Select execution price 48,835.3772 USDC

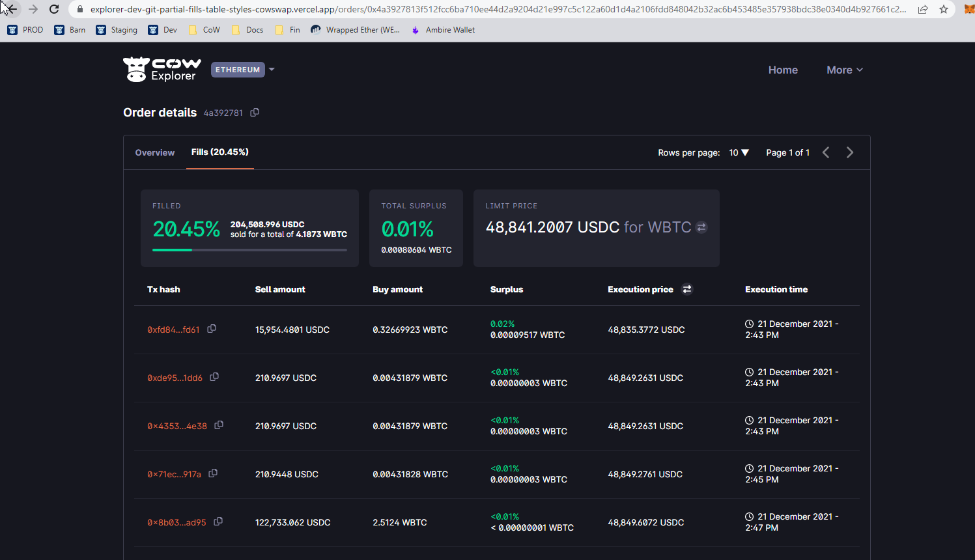coord(646,329)
